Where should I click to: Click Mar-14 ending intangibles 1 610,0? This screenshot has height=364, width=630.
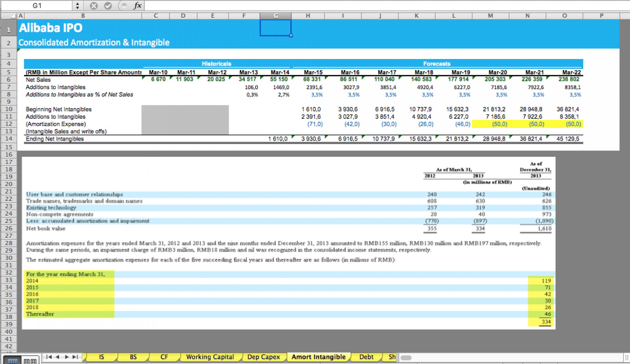(278, 139)
